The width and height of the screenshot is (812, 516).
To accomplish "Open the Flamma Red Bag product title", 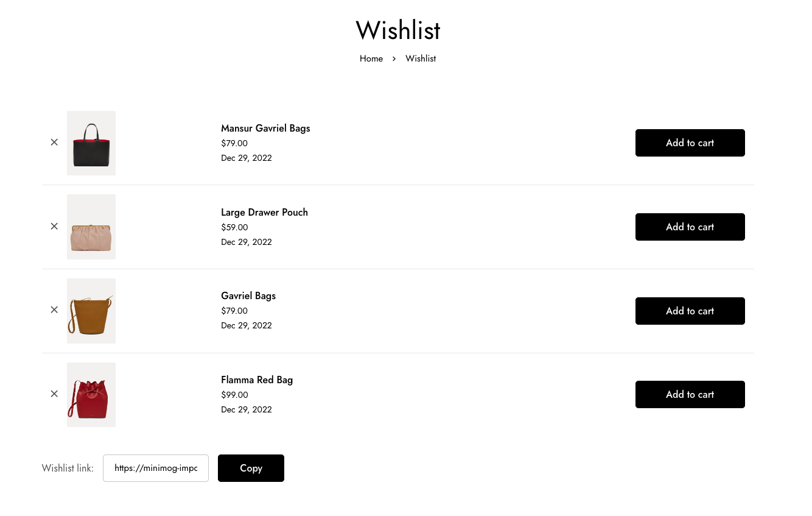I will click(x=257, y=380).
